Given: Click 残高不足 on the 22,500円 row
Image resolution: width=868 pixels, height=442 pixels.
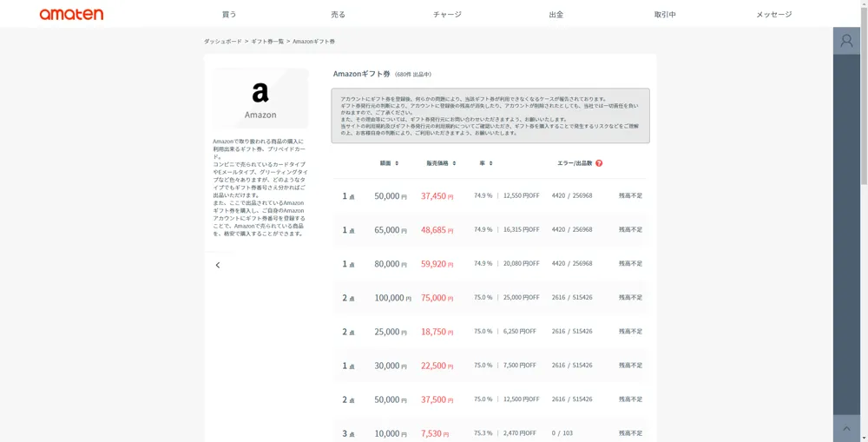Looking at the screenshot, I should (630, 366).
